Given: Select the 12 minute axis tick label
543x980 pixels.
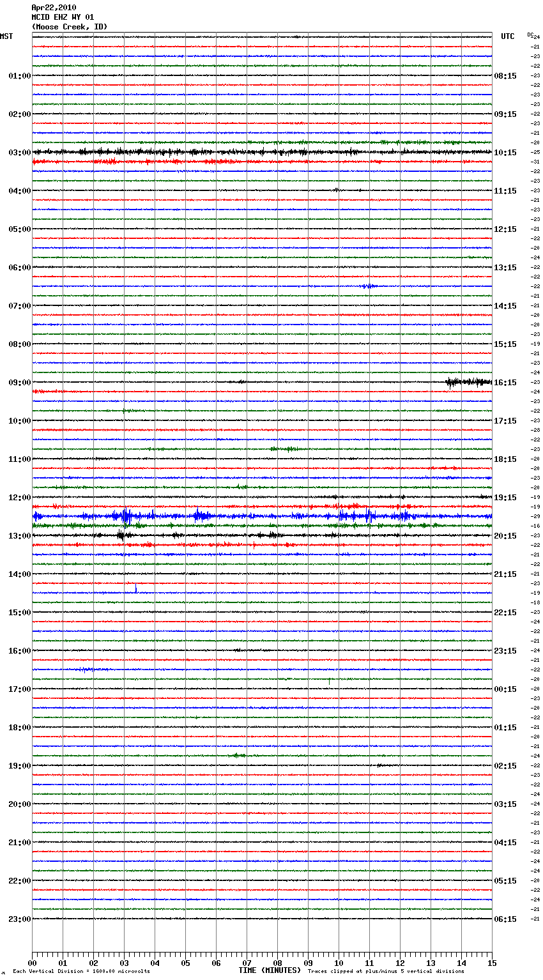Looking at the screenshot, I should tap(400, 963).
